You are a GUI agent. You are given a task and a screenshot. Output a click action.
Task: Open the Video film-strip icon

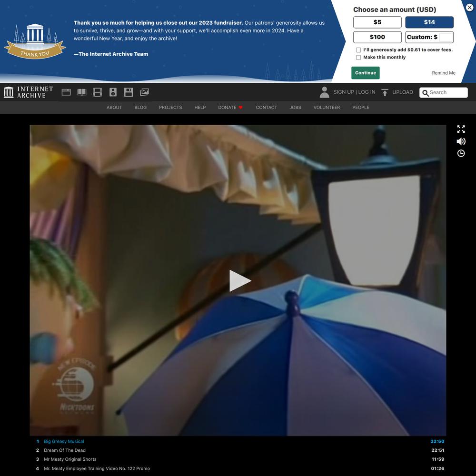tap(97, 92)
